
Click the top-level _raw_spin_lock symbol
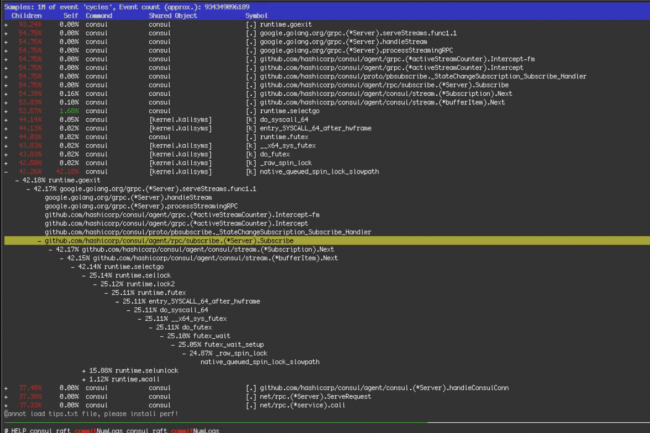pos(286,163)
